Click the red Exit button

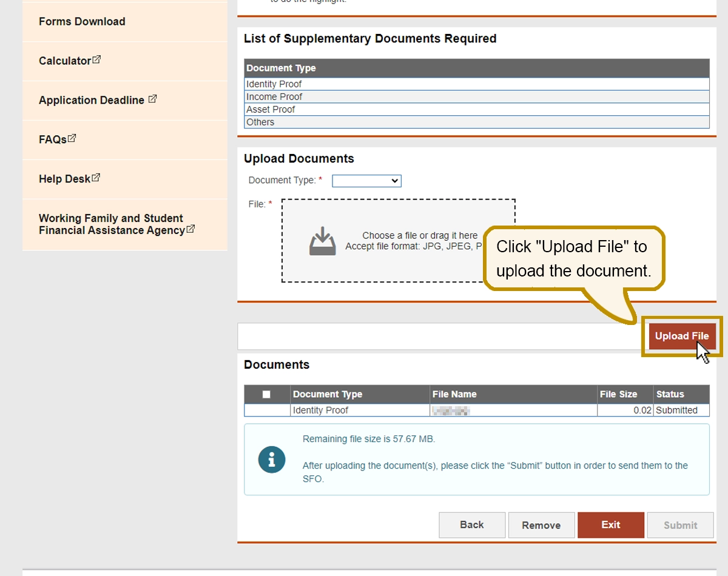pos(610,525)
